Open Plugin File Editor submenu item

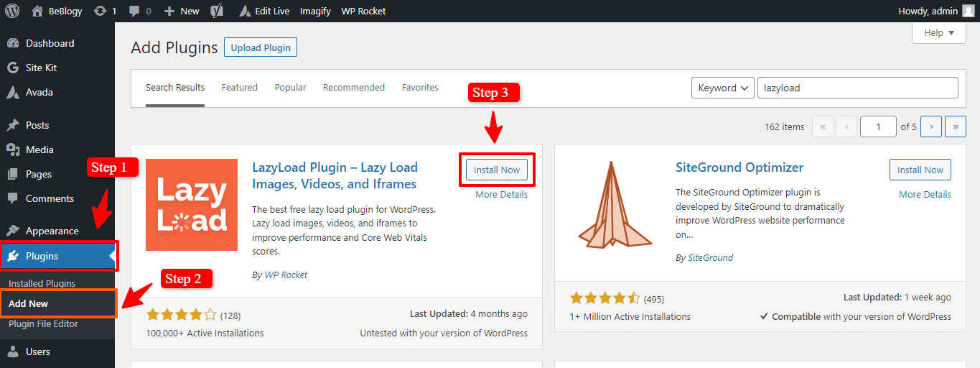(x=43, y=323)
